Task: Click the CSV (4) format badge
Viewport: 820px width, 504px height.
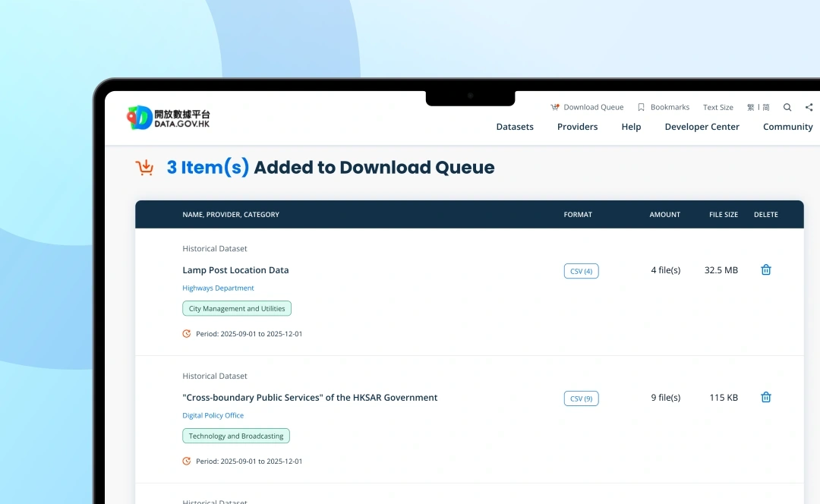Action: pyautogui.click(x=581, y=271)
